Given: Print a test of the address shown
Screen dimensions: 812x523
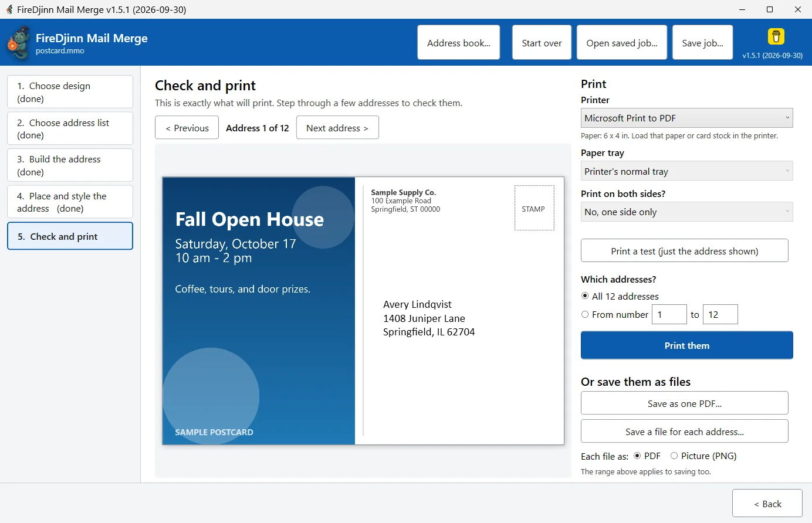Looking at the screenshot, I should click(x=685, y=250).
